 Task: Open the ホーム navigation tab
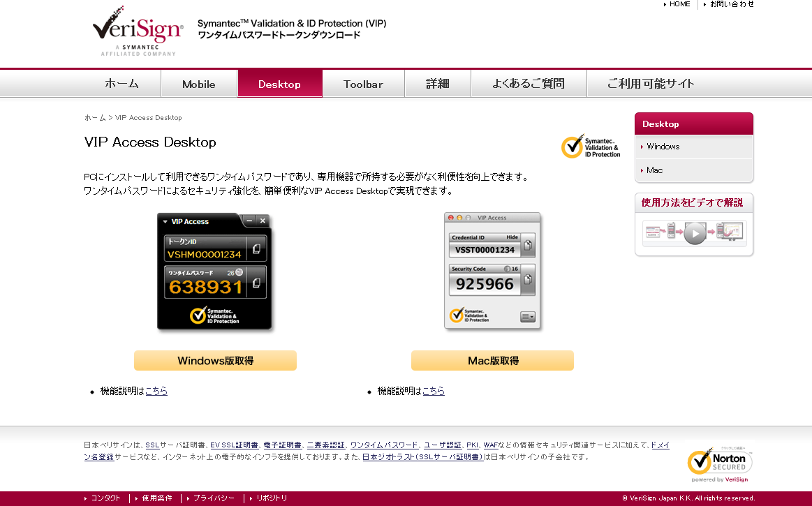121,83
